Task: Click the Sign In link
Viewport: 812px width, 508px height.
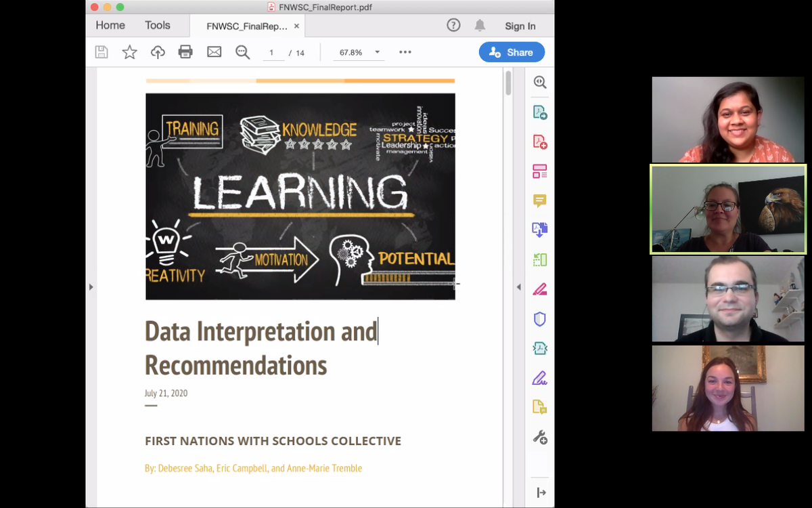Action: tap(520, 26)
